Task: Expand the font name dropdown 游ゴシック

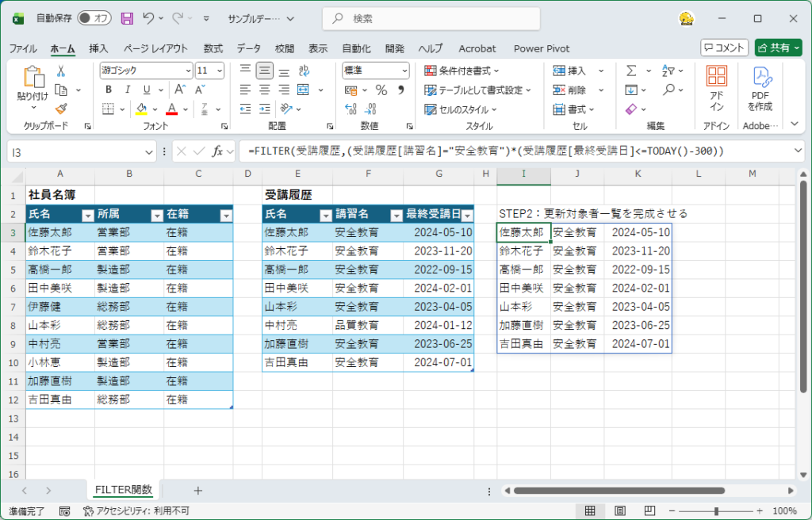Action: 187,71
